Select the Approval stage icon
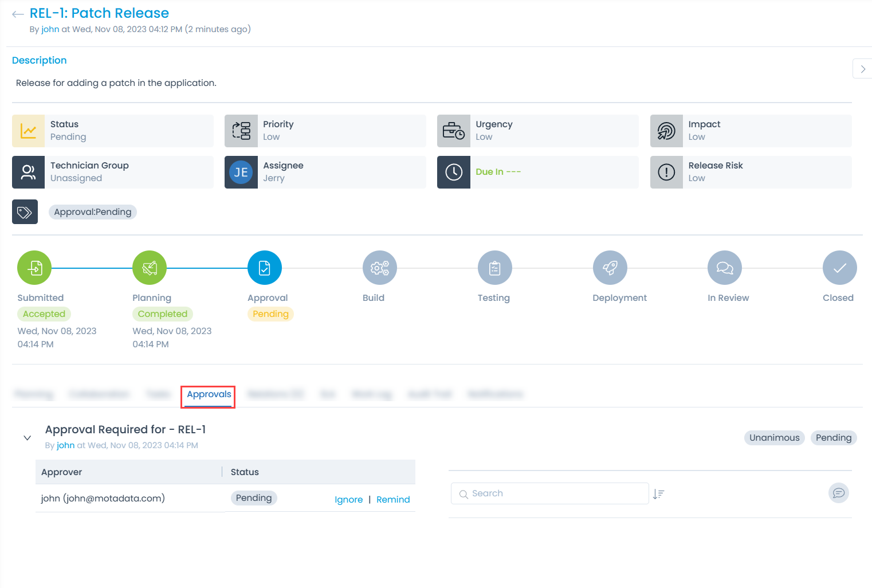 (x=265, y=268)
